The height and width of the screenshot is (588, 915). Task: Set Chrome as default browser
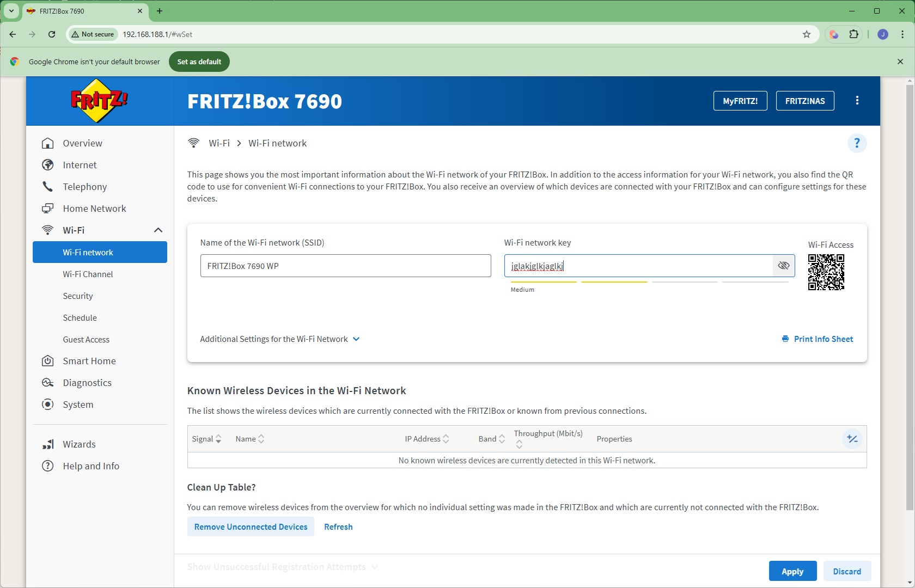pyautogui.click(x=199, y=62)
